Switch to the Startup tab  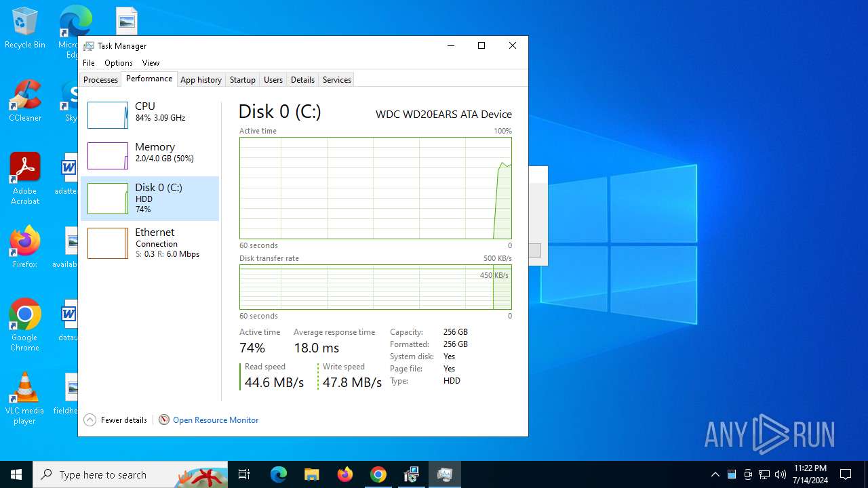tap(242, 80)
